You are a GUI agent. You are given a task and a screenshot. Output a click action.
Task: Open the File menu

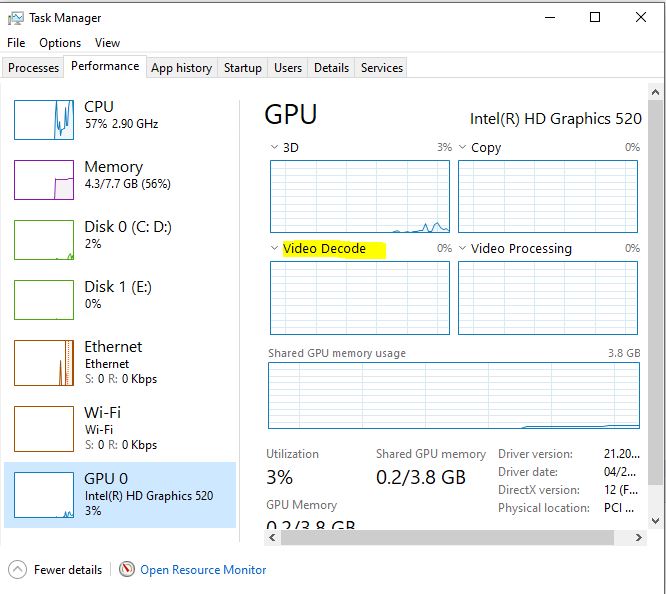16,43
